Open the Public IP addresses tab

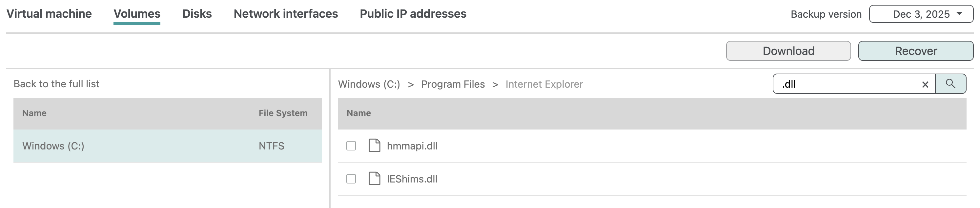413,14
